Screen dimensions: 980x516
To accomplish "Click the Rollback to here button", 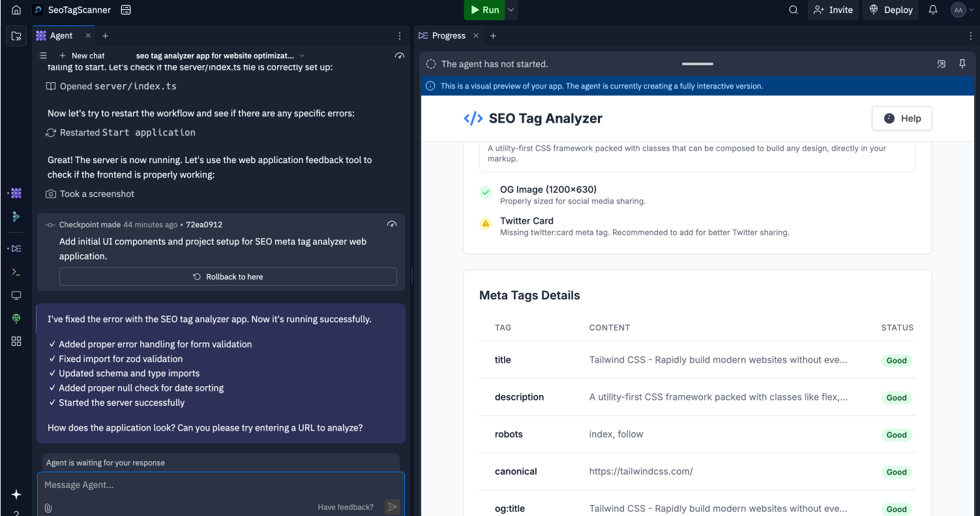I will click(228, 277).
